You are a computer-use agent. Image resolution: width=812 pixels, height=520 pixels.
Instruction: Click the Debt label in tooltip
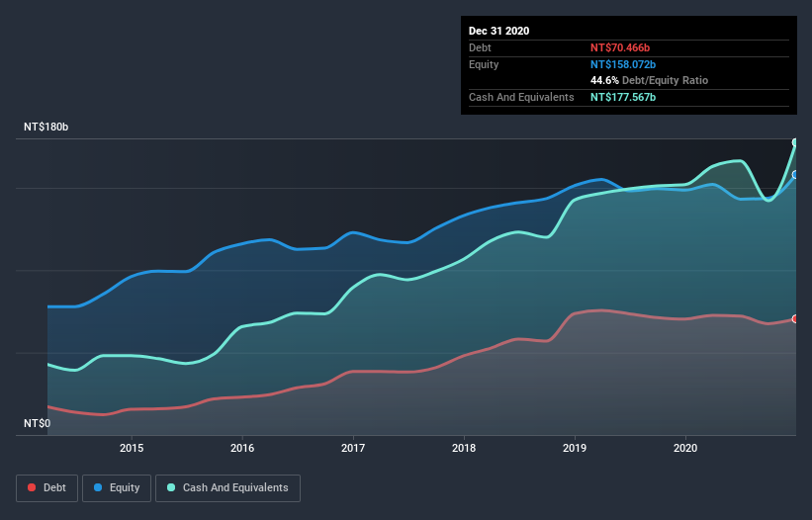(480, 47)
